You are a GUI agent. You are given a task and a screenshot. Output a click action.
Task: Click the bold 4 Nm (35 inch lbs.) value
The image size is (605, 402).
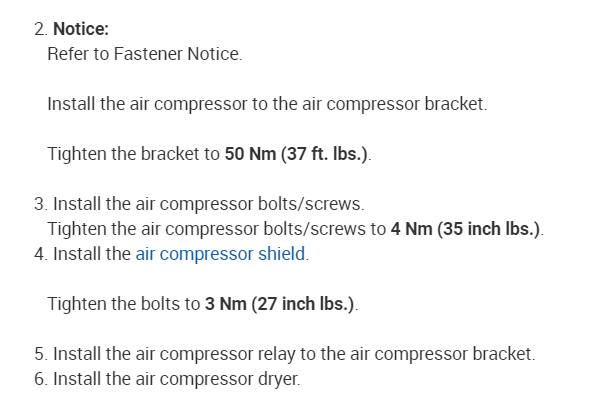pyautogui.click(x=466, y=229)
